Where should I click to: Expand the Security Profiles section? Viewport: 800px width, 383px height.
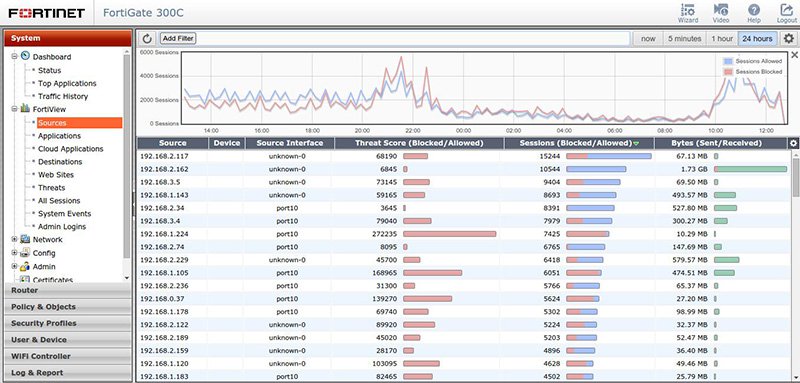click(x=68, y=323)
